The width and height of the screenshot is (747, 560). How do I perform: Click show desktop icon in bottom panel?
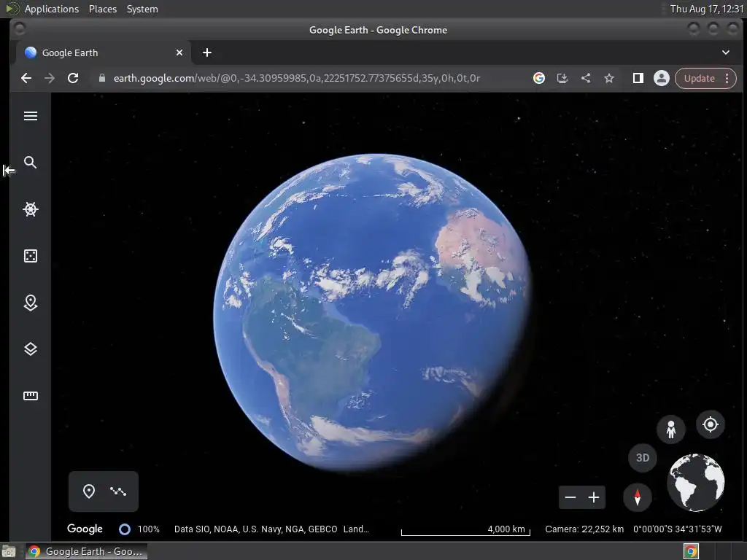tap(9, 552)
